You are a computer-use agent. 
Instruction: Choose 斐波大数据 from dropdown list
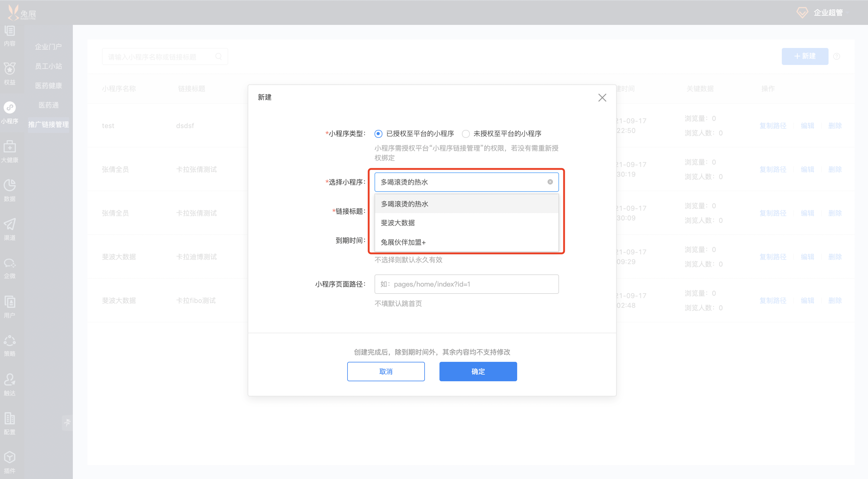coord(466,223)
